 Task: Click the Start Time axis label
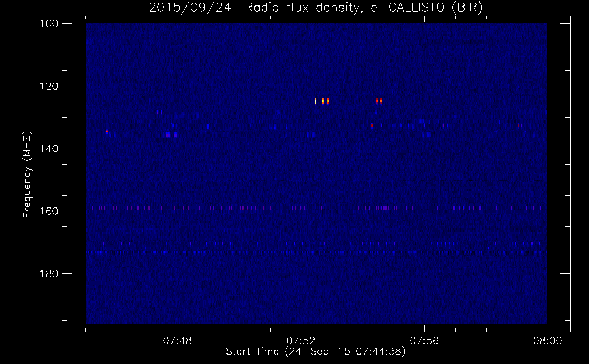tap(316, 352)
